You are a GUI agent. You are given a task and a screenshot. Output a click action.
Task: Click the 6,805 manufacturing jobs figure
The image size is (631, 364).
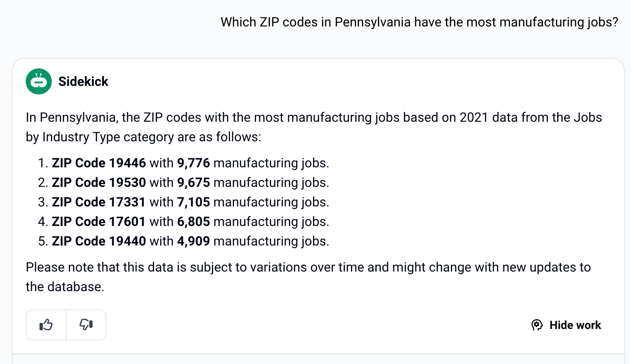pos(193,221)
